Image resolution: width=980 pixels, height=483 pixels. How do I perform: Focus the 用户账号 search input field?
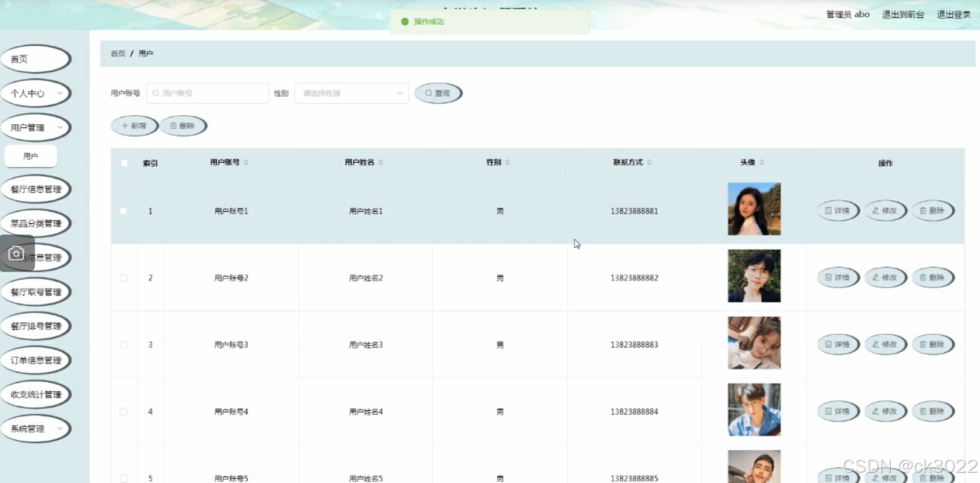pyautogui.click(x=207, y=93)
